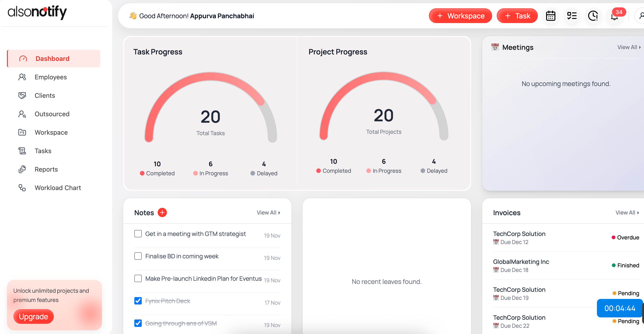This screenshot has height=334, width=644.
Task: Click the red plus icon beside Notes
Action: (x=162, y=212)
